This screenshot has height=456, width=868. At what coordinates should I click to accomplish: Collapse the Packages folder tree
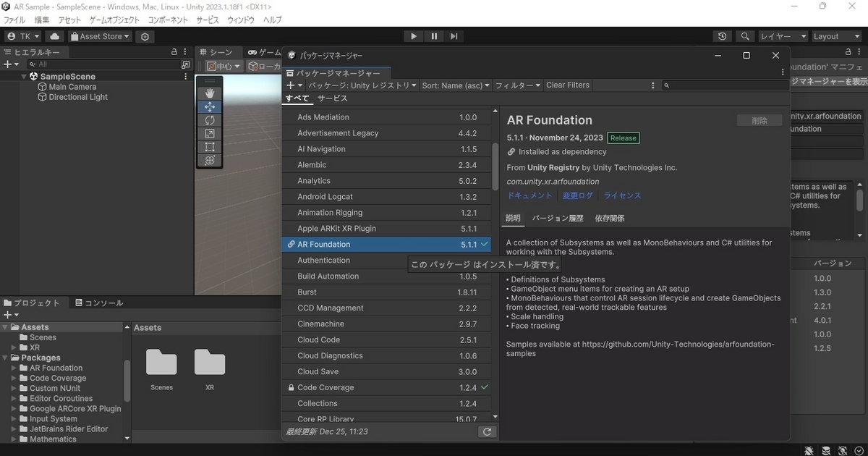[5, 358]
